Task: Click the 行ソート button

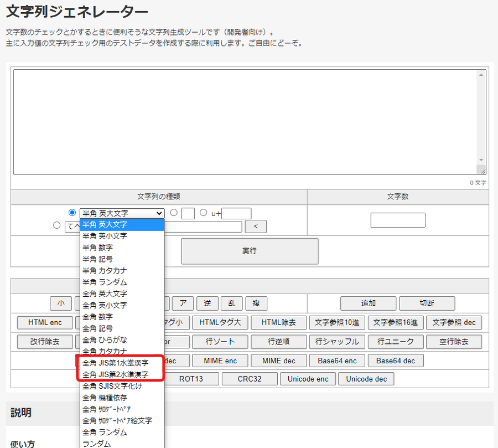Action: (220, 342)
